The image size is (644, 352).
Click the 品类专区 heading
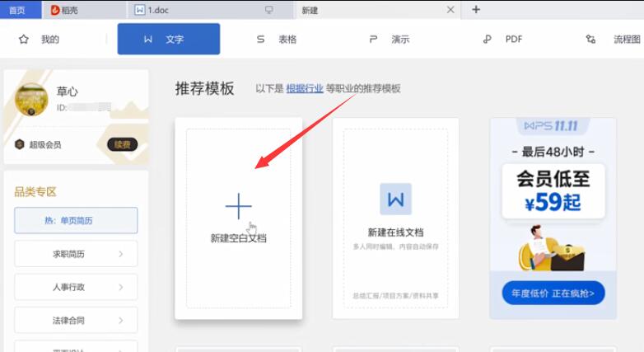pos(35,191)
